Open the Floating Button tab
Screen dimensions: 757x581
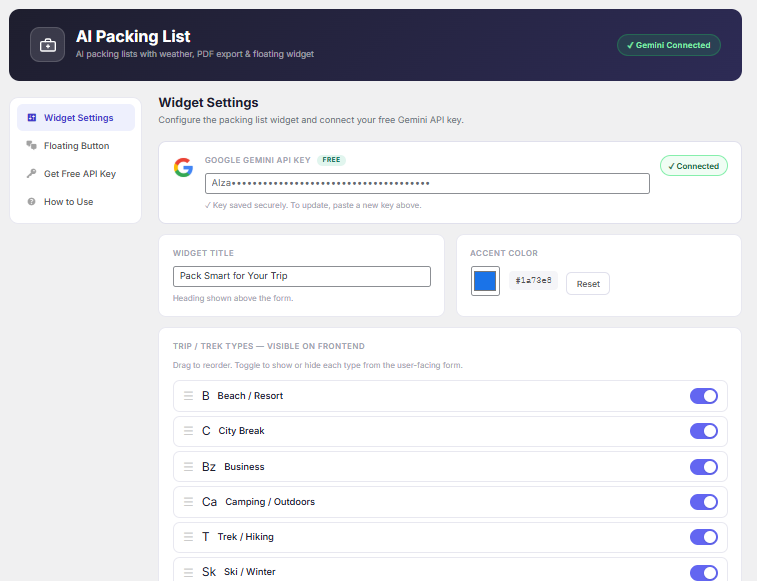pos(76,145)
